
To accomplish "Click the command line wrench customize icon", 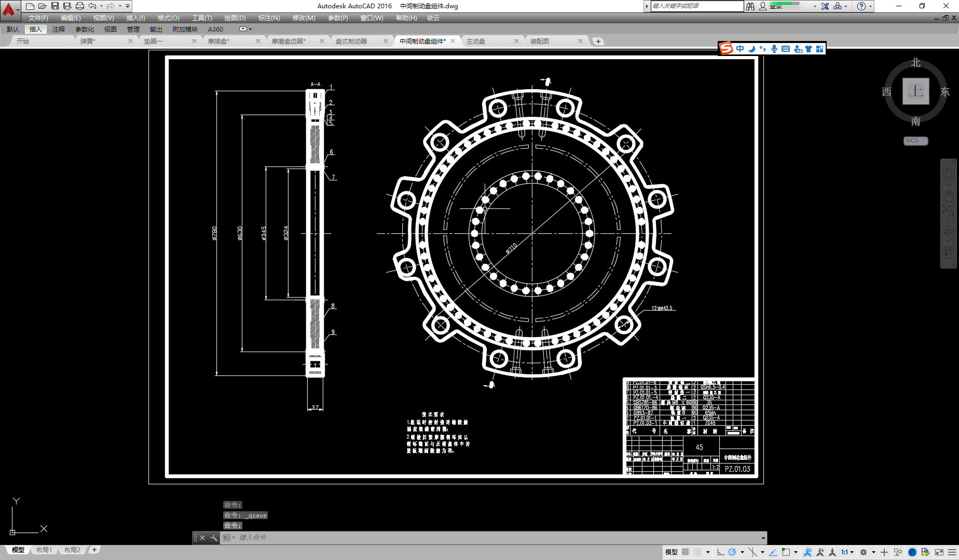I will (x=214, y=538).
